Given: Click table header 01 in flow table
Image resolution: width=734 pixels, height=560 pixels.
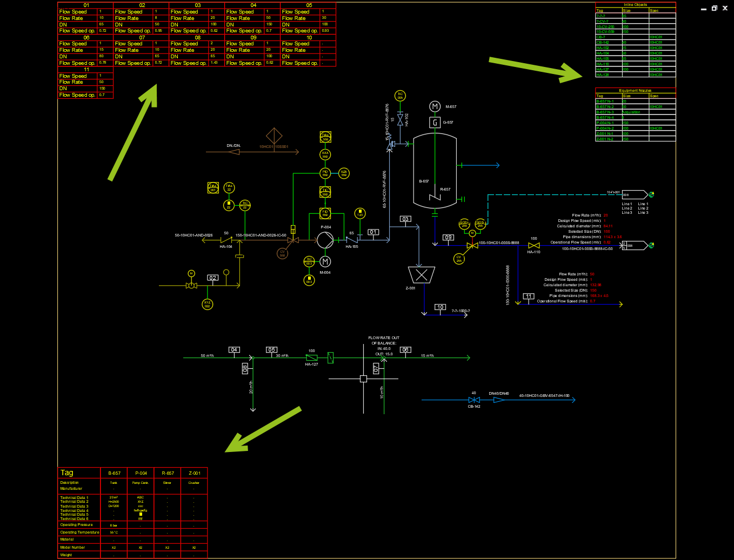Looking at the screenshot, I should (x=86, y=5).
